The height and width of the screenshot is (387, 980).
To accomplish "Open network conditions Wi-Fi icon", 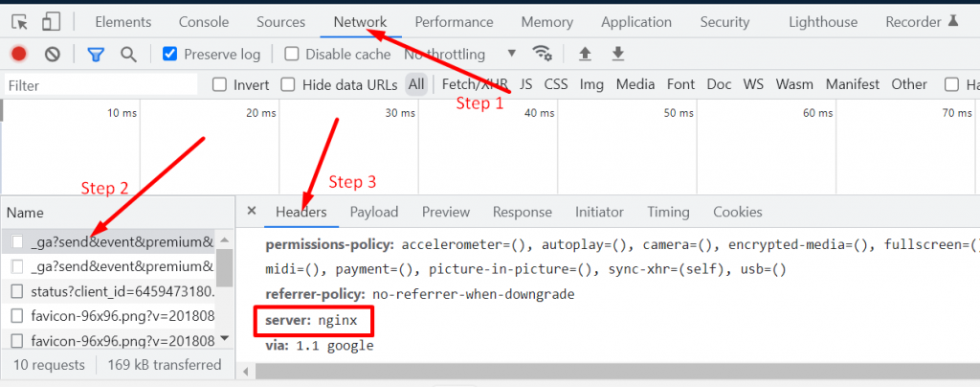I will [x=543, y=54].
